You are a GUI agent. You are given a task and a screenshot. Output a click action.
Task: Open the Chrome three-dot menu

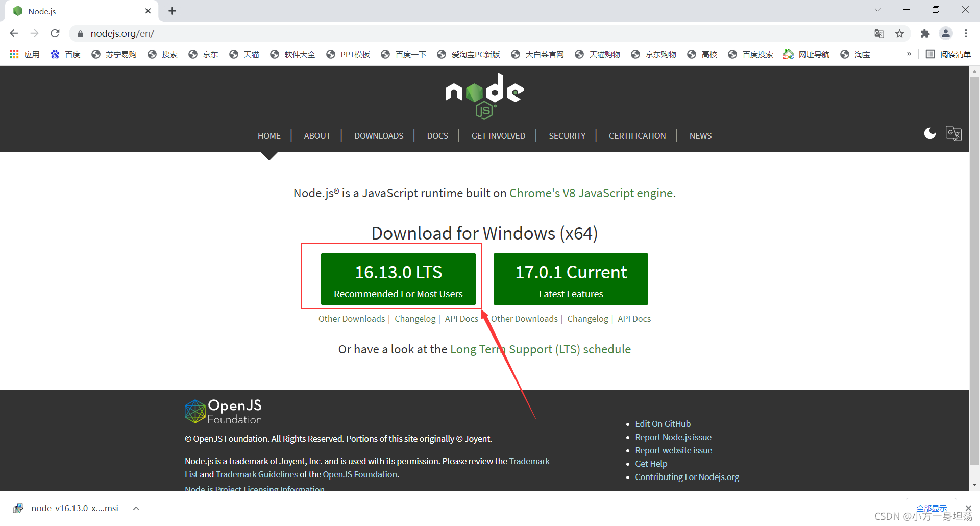click(x=966, y=33)
